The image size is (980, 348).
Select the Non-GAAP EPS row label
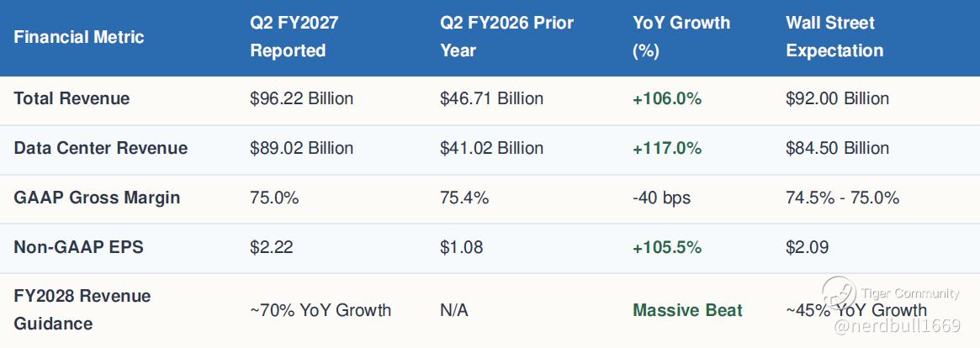[x=79, y=247]
